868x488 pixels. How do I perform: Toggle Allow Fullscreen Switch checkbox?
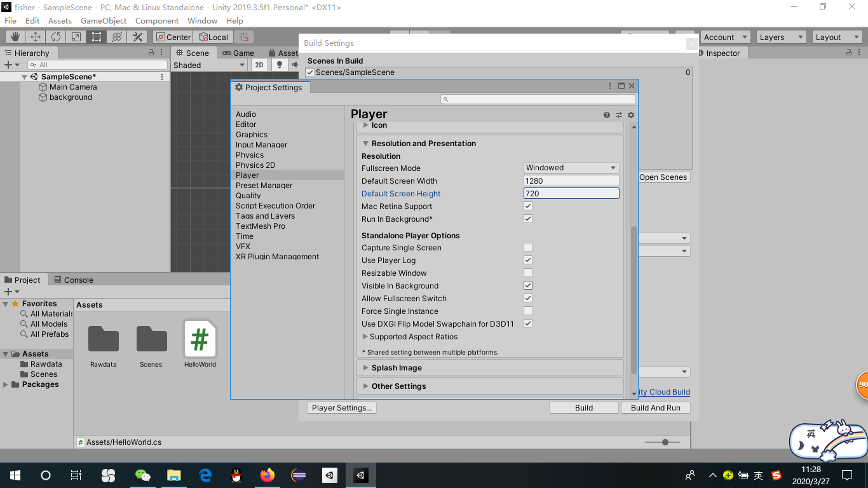coord(528,298)
